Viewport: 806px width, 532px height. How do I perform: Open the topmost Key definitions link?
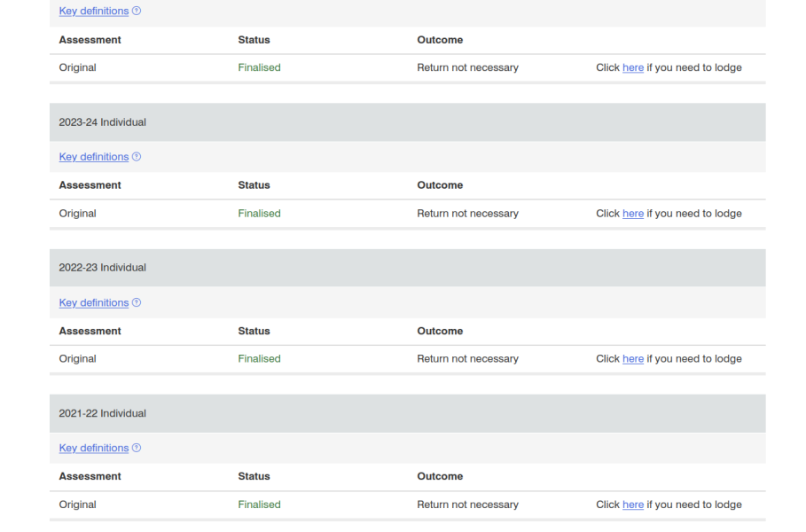(93, 12)
